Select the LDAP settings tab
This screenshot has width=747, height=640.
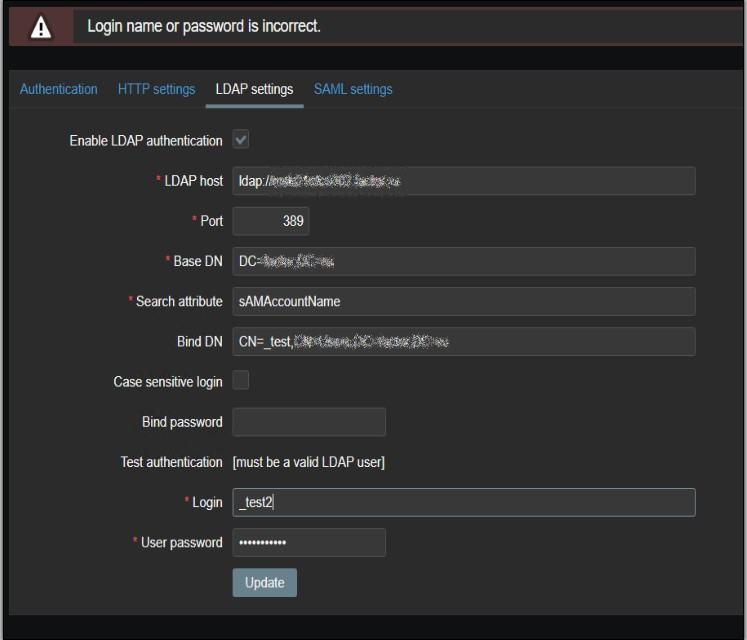click(254, 89)
